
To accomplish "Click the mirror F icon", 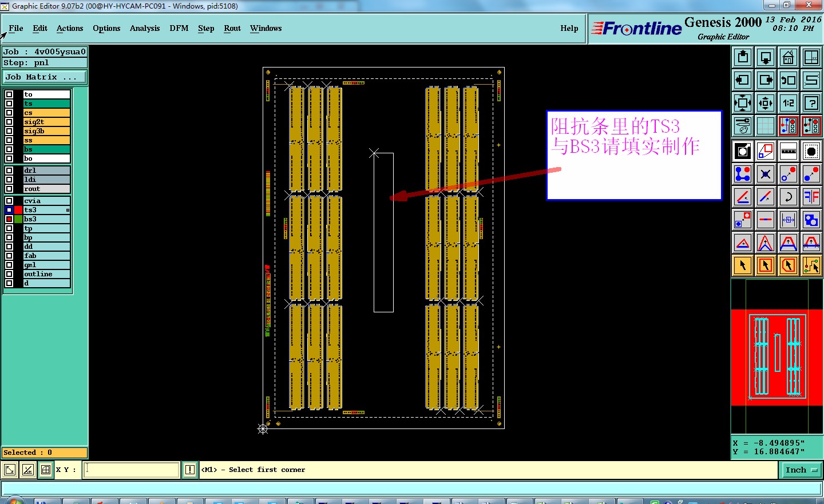I will point(811,197).
